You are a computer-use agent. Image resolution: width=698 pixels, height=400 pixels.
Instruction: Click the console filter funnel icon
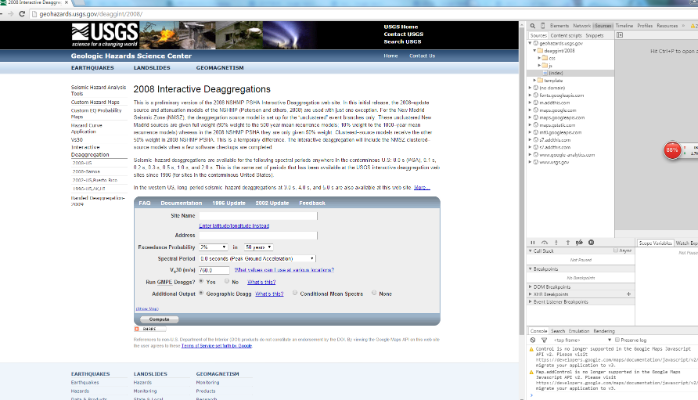tap(544, 340)
